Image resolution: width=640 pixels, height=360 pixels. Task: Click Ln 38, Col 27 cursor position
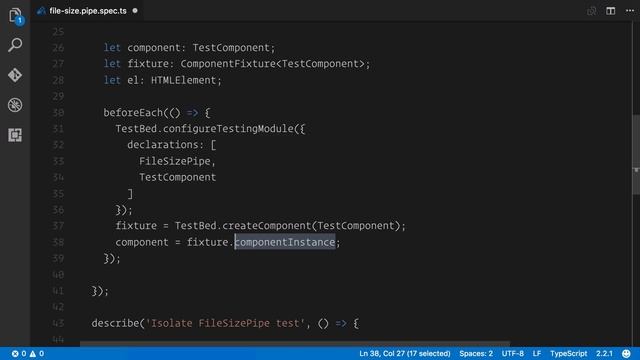[404, 353]
